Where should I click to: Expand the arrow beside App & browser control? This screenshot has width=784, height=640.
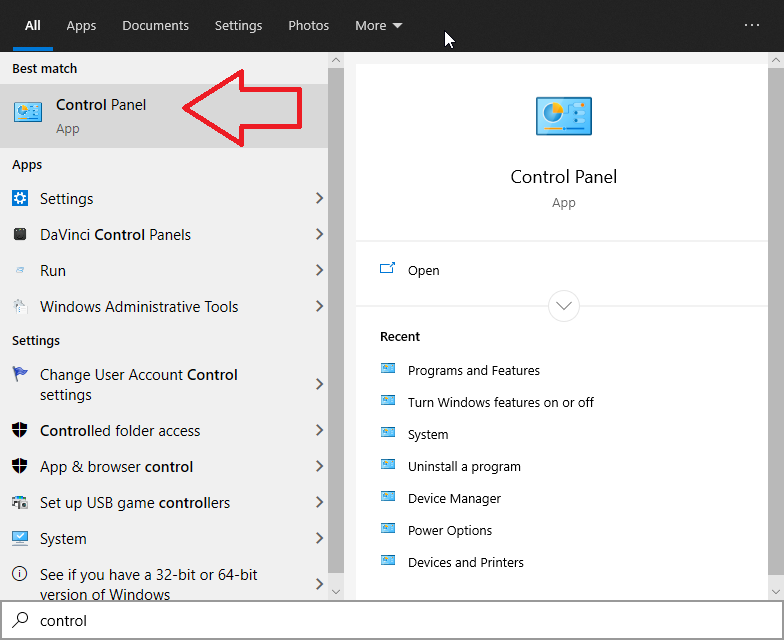tap(319, 466)
